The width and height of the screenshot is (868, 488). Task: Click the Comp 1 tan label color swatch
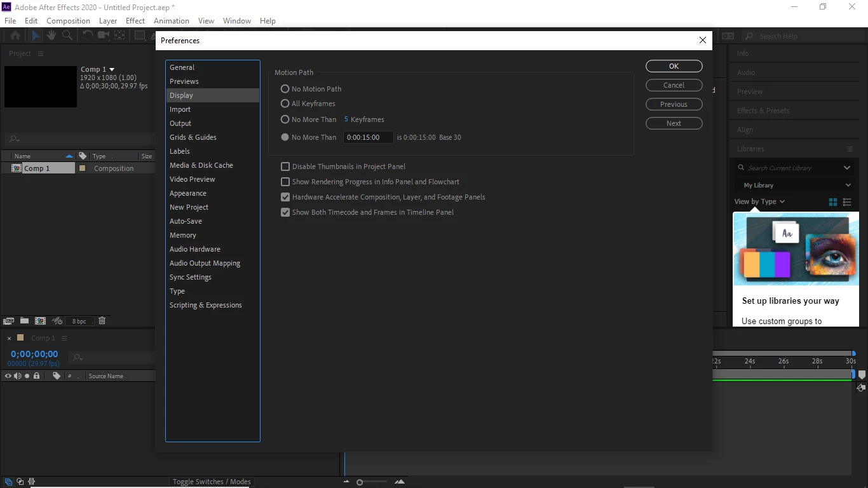pyautogui.click(x=82, y=168)
